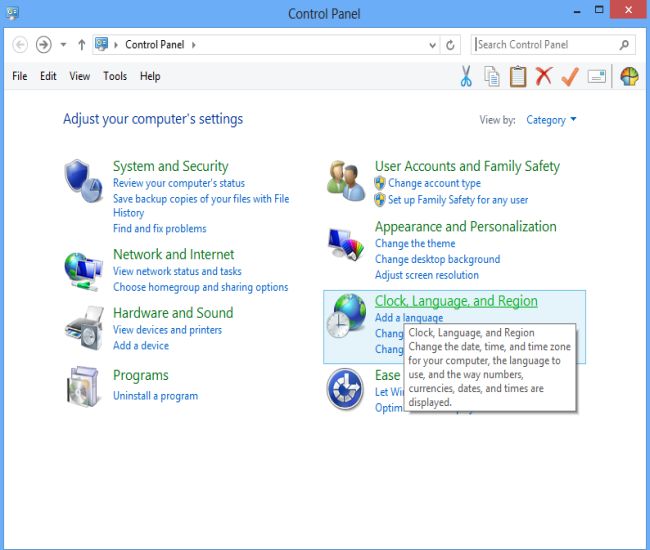Open Clock, Language, and Region category
Screen dimensions: 650x550
click(x=456, y=301)
